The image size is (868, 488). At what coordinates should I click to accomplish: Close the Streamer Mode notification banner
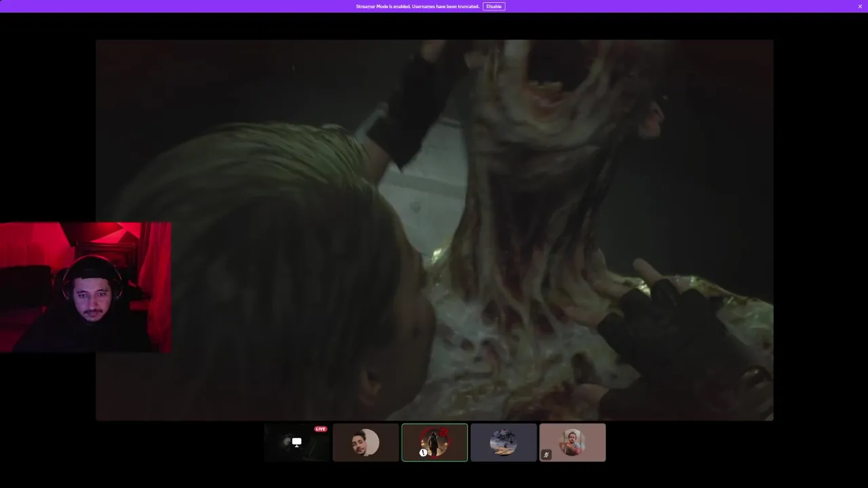[860, 6]
